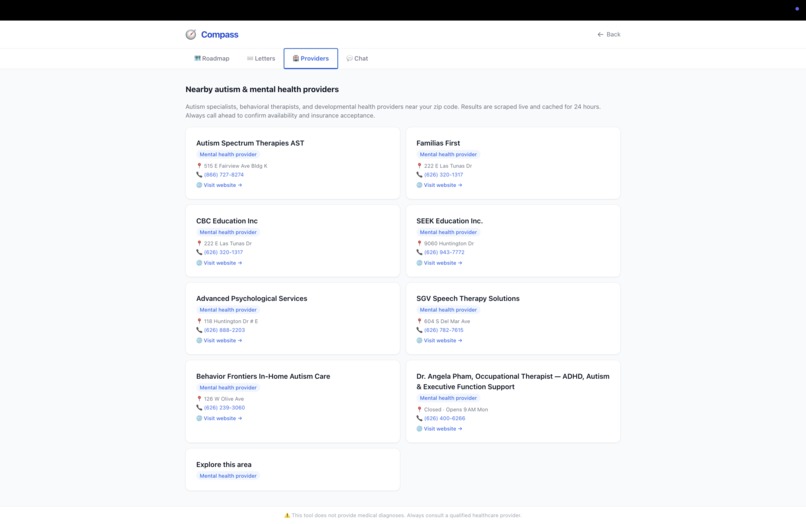The image size is (806, 524).
Task: Click Mental health provider tag under Explore this area
Action: (x=228, y=476)
